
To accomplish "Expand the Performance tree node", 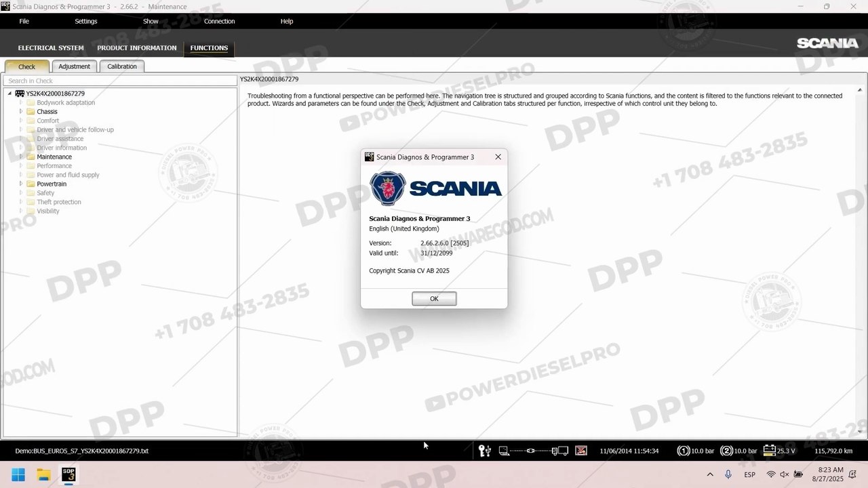I will click(x=21, y=166).
